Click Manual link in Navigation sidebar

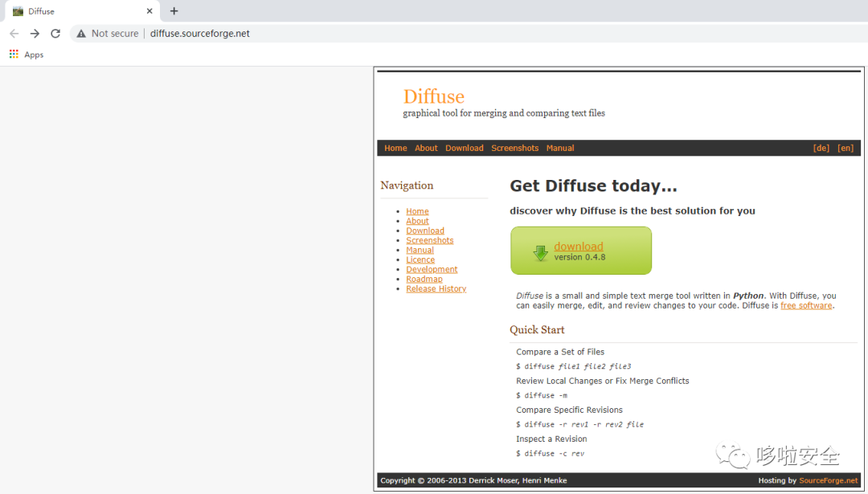(x=420, y=250)
